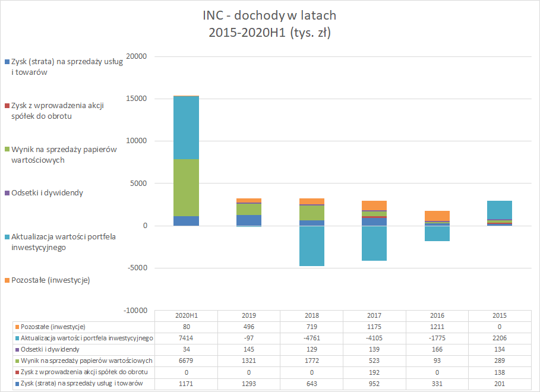Viewport: 540px width, 392px height.
Task: Click table row label Aktualizacja wartości portfela inwestycyjnego
Action: (87, 339)
